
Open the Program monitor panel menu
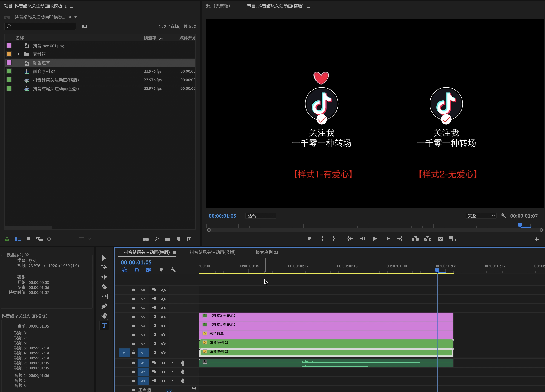click(308, 6)
